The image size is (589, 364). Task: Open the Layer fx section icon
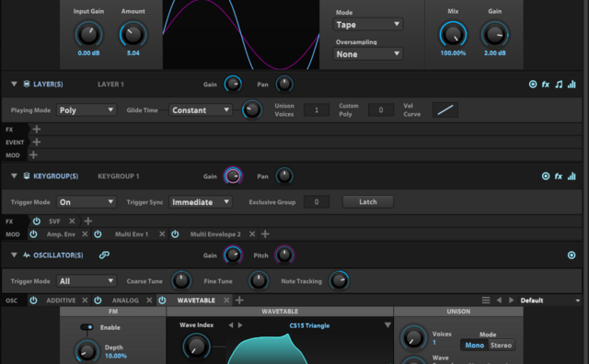tap(546, 85)
